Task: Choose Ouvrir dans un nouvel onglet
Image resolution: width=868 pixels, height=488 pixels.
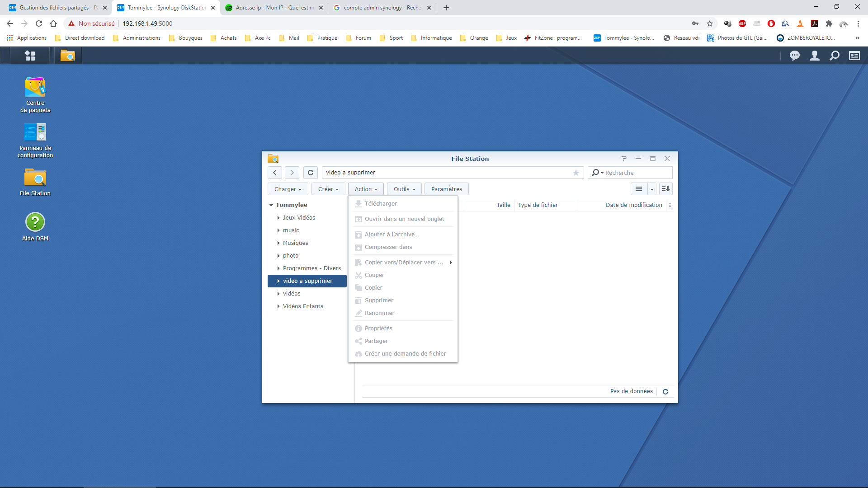Action: (403, 219)
